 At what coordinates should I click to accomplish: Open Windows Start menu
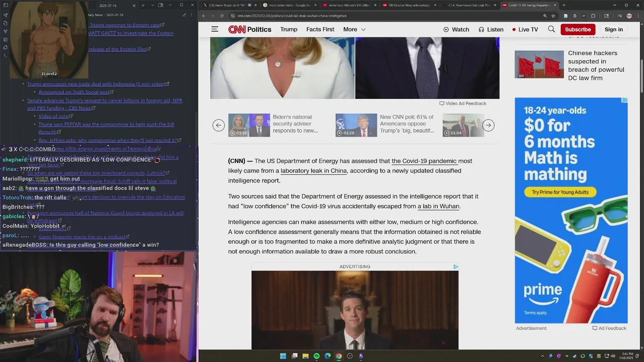click(283, 356)
